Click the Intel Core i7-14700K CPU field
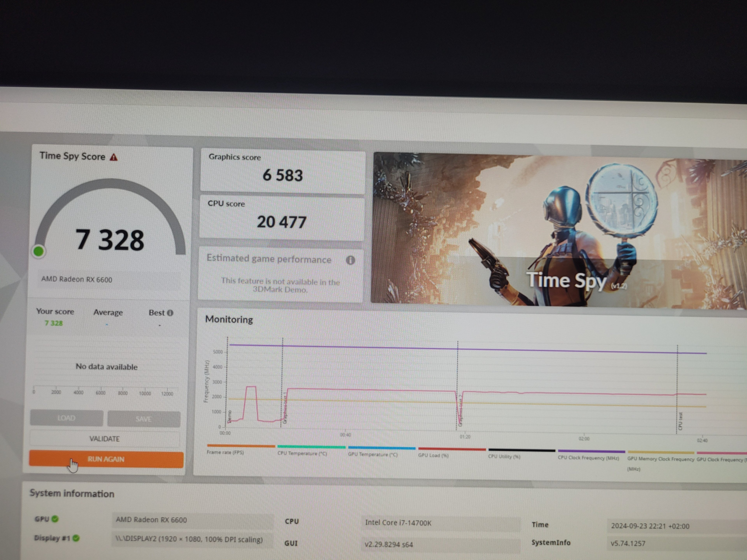The height and width of the screenshot is (560, 747). 441,523
